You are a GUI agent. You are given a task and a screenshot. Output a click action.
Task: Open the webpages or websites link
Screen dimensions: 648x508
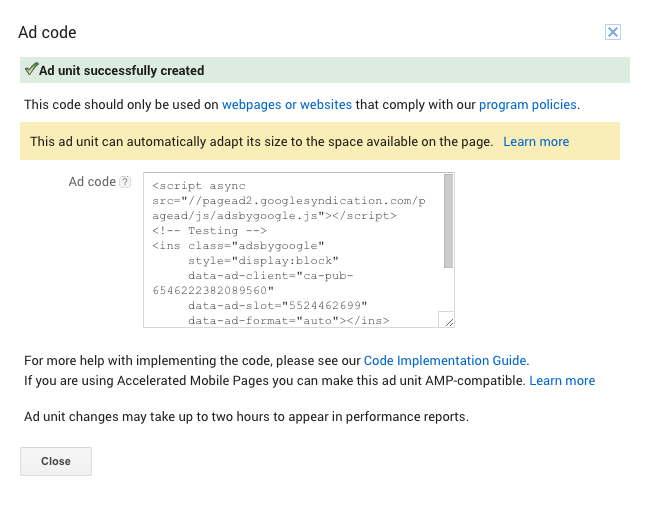[x=287, y=105]
